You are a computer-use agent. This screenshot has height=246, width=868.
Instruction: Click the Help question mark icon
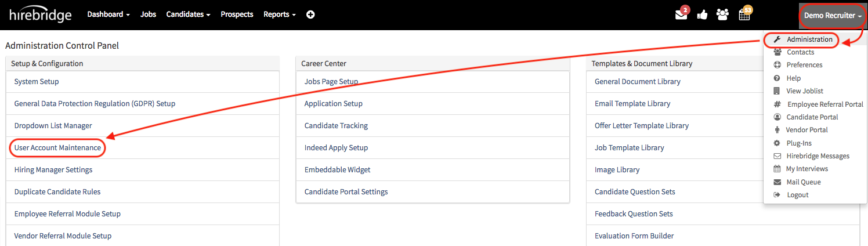777,78
